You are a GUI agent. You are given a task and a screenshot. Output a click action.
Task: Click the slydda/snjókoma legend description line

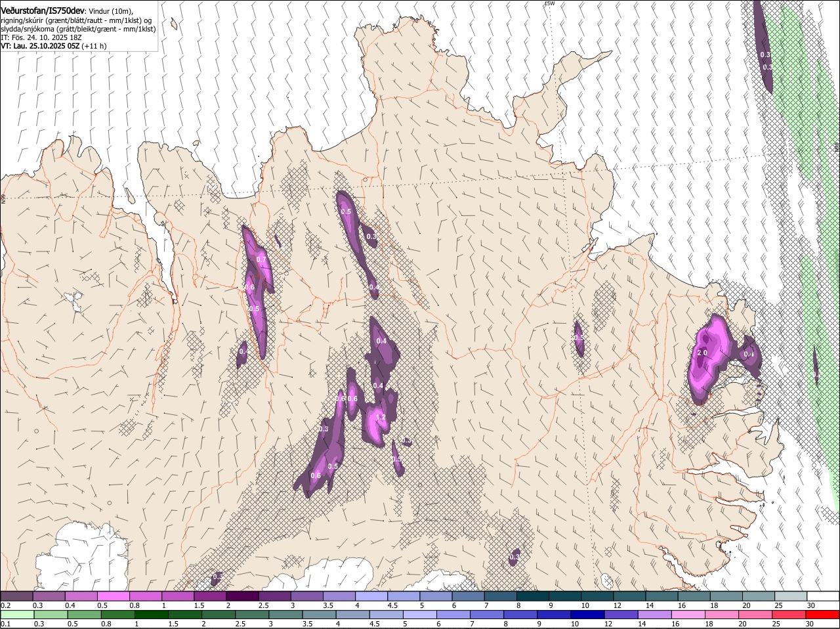(x=77, y=29)
